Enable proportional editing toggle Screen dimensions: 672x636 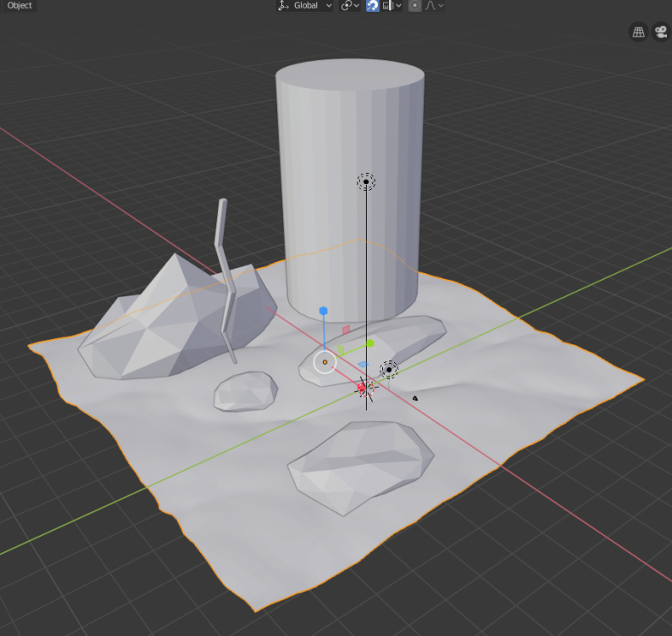tap(414, 6)
